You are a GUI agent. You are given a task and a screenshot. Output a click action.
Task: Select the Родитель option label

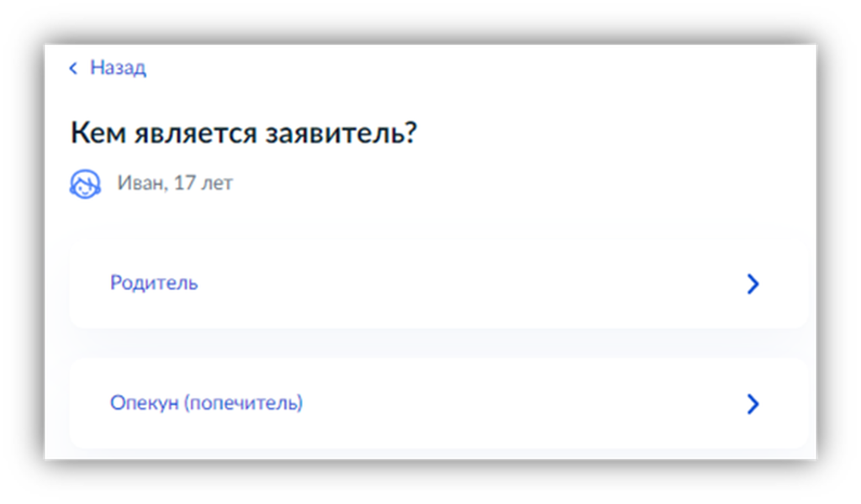click(x=154, y=283)
